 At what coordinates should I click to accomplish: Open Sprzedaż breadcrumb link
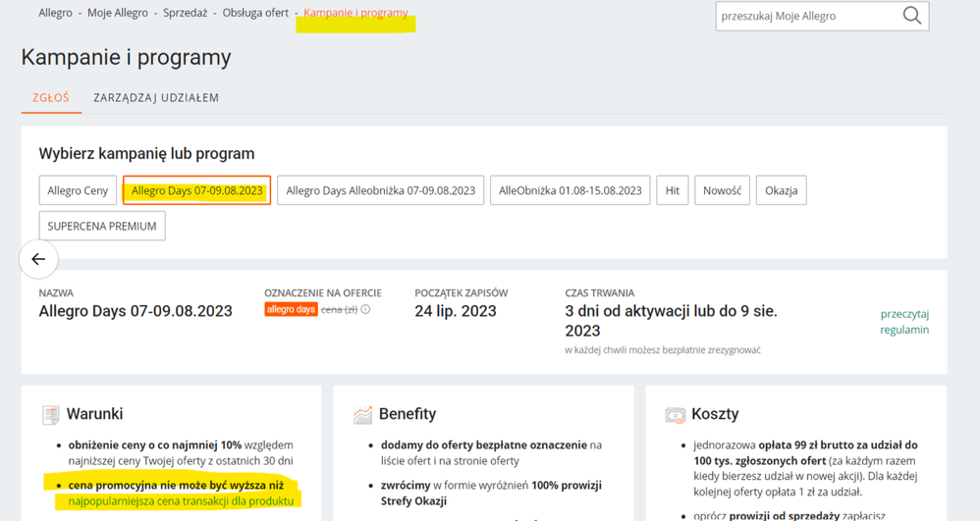pos(185,13)
